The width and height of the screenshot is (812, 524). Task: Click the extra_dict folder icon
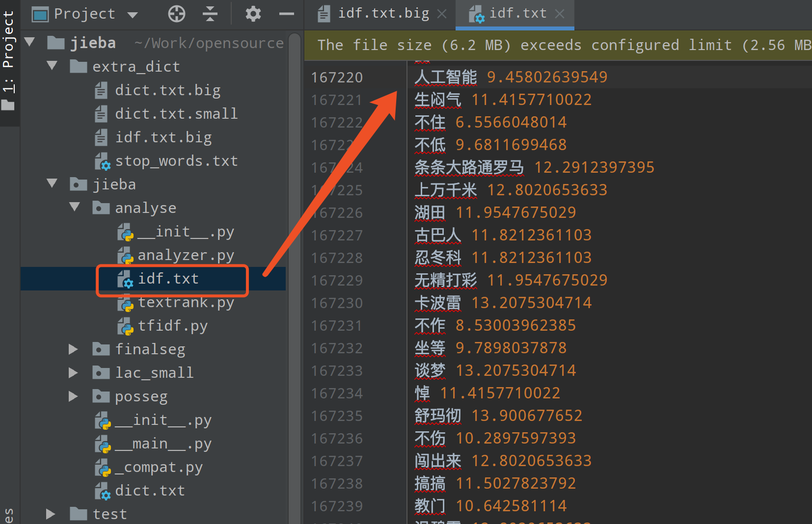click(x=79, y=66)
